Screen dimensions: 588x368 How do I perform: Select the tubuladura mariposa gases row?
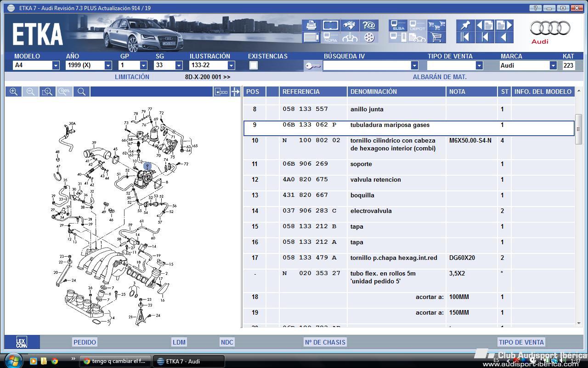(x=409, y=128)
